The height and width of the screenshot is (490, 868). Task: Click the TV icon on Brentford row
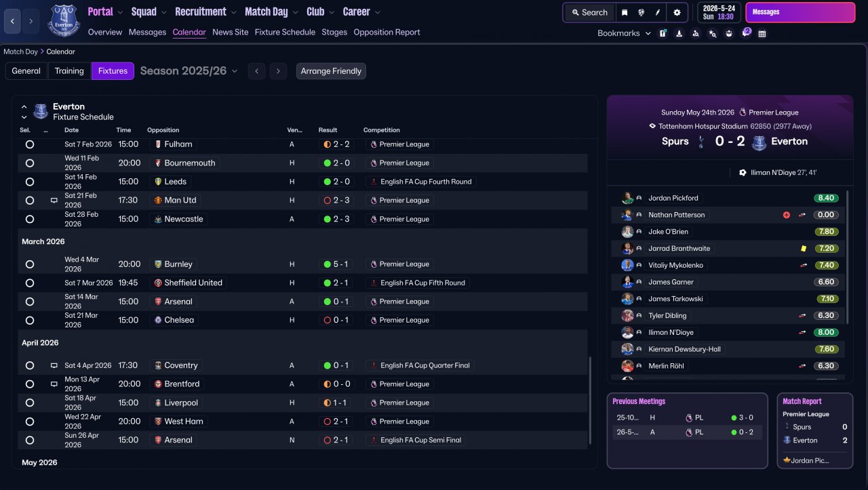coord(54,384)
